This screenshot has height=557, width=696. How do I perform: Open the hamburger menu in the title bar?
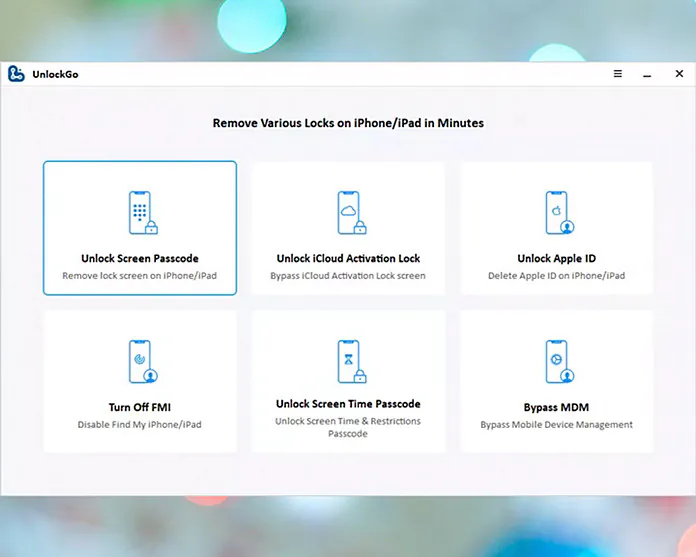(x=617, y=74)
